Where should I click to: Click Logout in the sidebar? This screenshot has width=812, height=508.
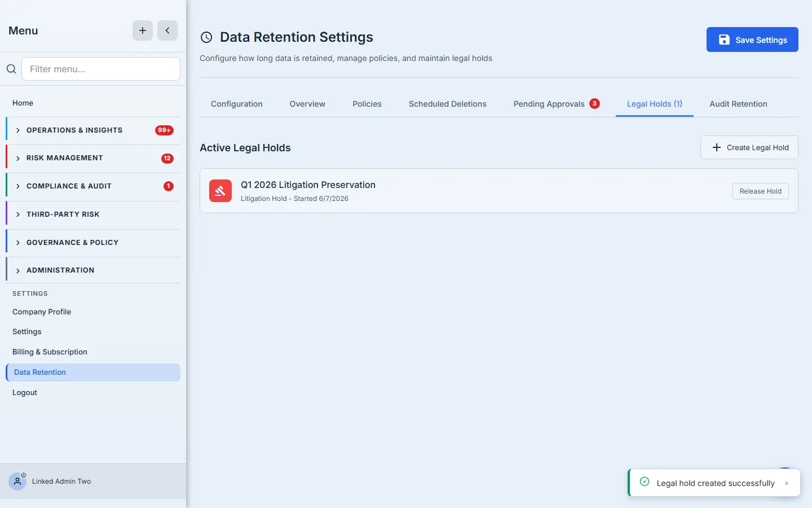pyautogui.click(x=93, y=393)
